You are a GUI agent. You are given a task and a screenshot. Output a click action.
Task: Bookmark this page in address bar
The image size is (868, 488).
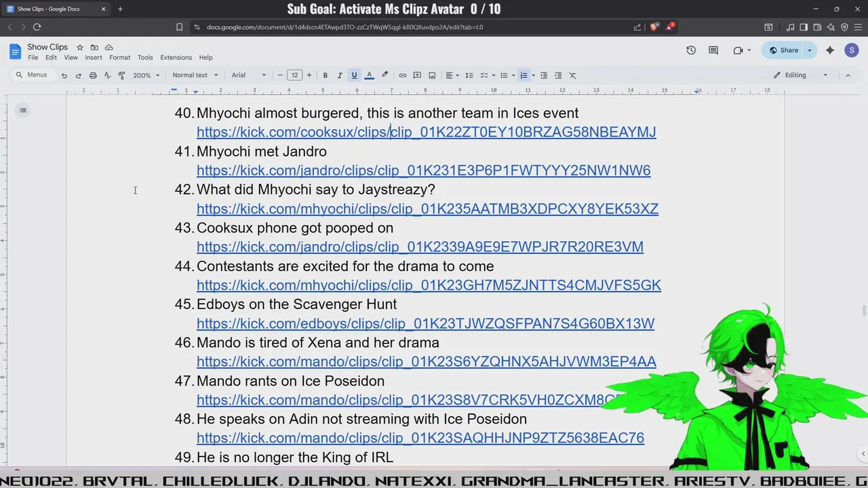click(x=179, y=27)
